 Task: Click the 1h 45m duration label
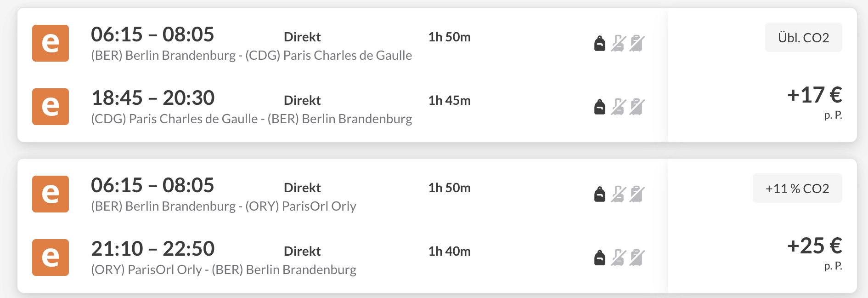click(450, 100)
